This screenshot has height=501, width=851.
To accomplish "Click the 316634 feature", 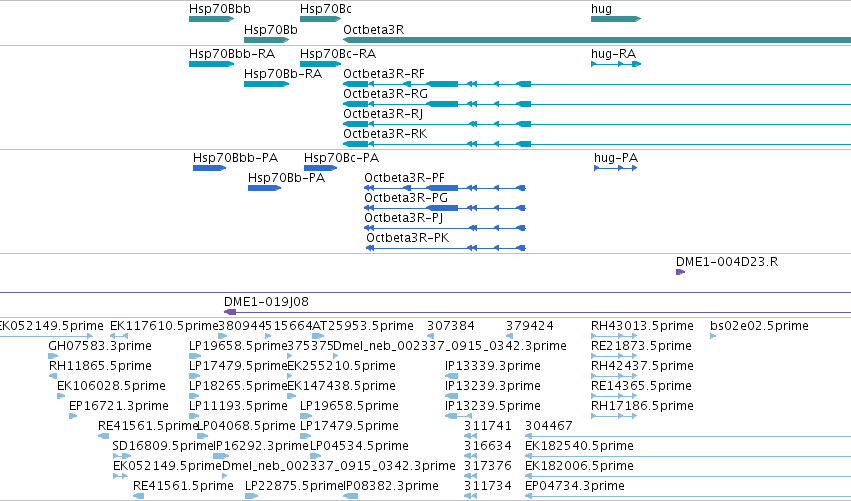I will click(471, 457).
